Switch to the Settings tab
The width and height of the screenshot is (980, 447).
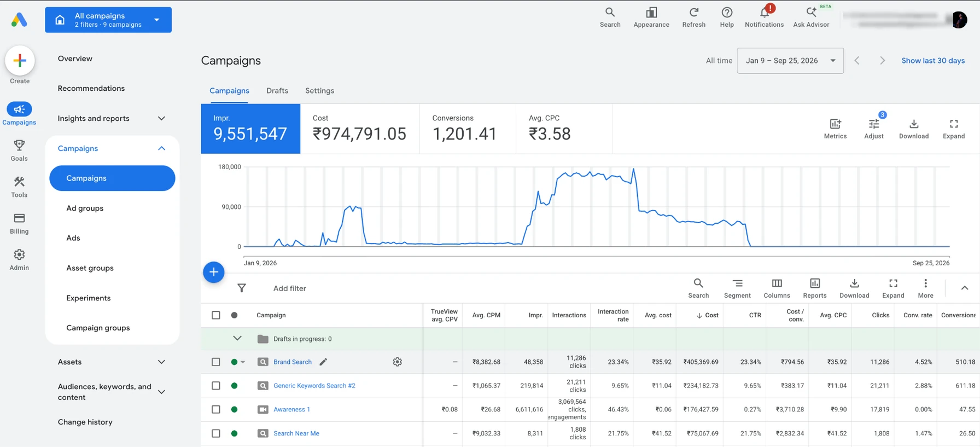pos(319,91)
